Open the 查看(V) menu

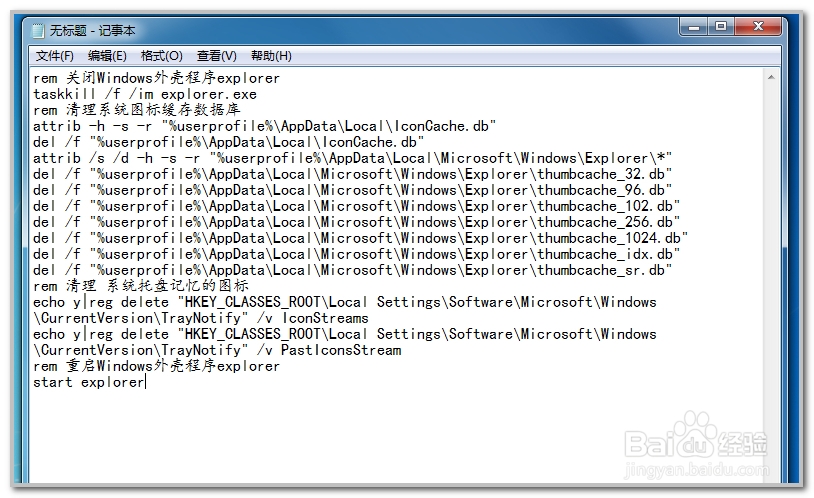click(x=216, y=56)
